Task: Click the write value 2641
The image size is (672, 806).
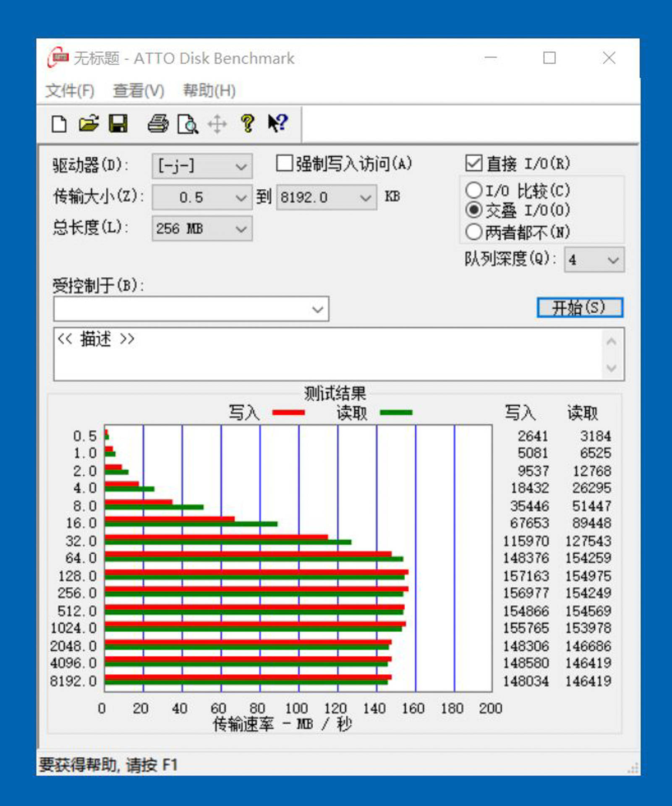Action: click(533, 436)
